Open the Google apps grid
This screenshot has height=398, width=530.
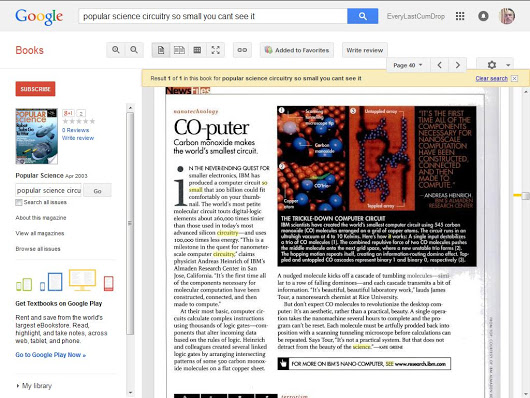(460, 16)
